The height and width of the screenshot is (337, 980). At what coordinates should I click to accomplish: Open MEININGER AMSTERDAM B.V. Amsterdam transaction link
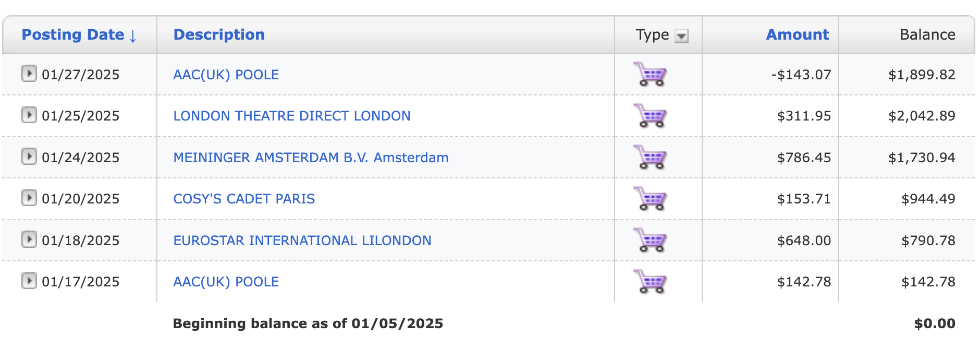(x=311, y=158)
